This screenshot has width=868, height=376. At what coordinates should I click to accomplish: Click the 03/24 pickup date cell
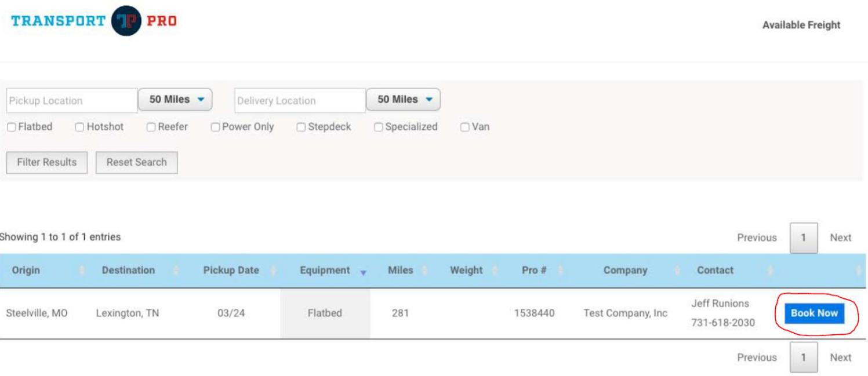pos(231,313)
